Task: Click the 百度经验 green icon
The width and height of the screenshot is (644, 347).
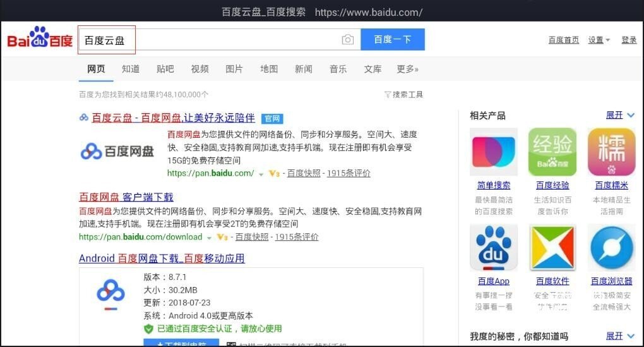Action: (552, 152)
